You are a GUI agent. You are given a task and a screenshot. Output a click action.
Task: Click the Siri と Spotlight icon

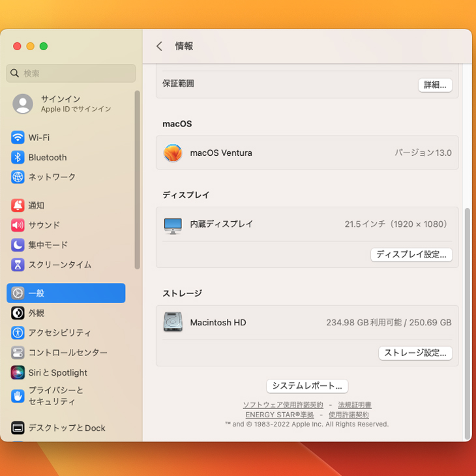click(x=18, y=372)
